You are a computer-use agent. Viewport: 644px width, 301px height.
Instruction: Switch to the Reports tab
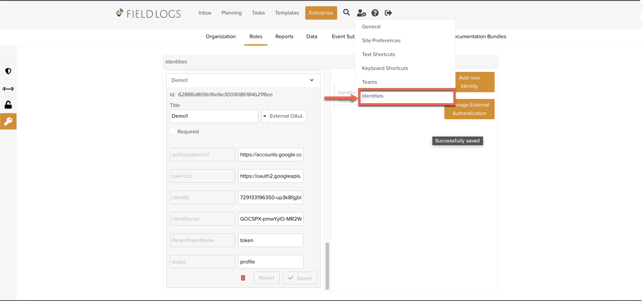[284, 37]
